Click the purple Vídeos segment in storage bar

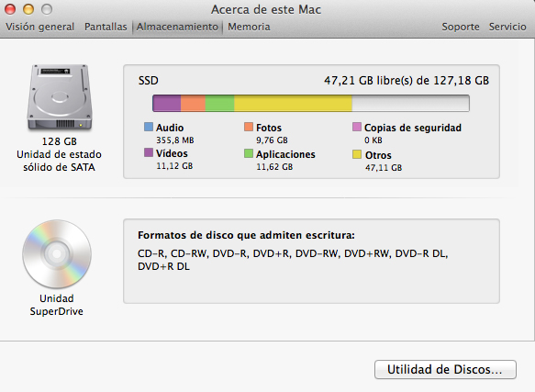pyautogui.click(x=167, y=103)
